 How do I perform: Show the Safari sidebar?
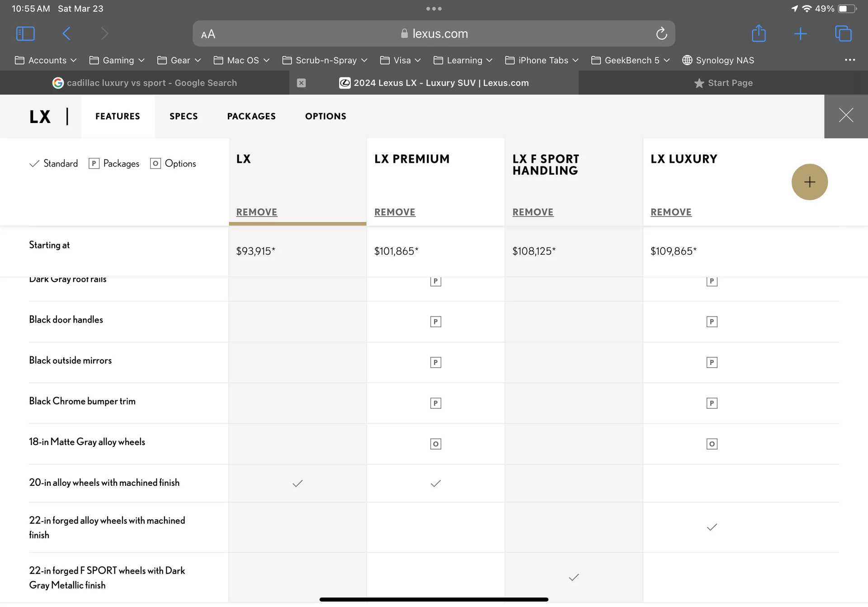pos(25,33)
